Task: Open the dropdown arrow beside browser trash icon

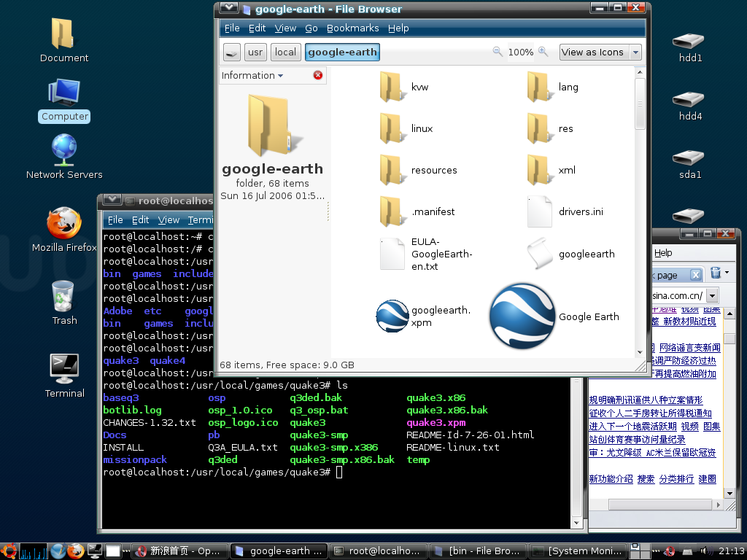Action: 727,273
